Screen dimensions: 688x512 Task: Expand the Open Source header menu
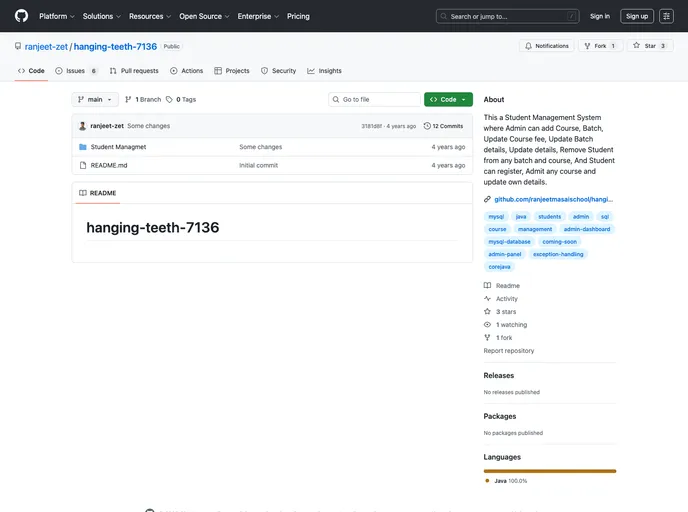point(204,16)
